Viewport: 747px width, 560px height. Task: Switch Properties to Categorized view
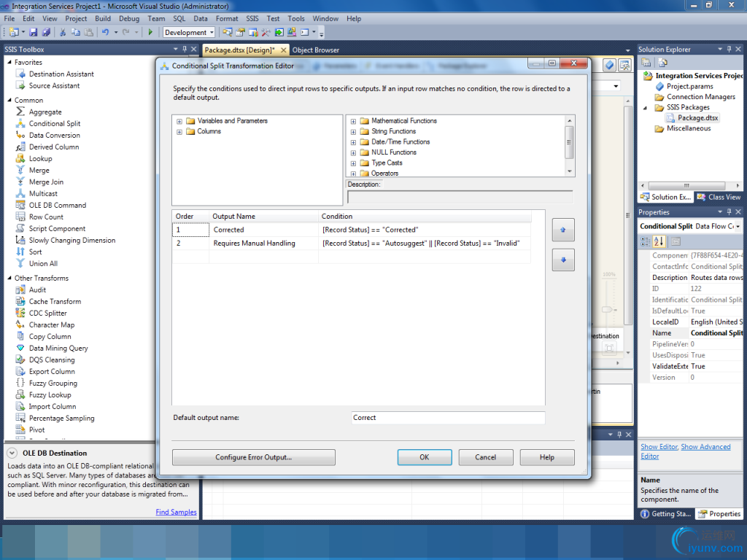click(646, 241)
